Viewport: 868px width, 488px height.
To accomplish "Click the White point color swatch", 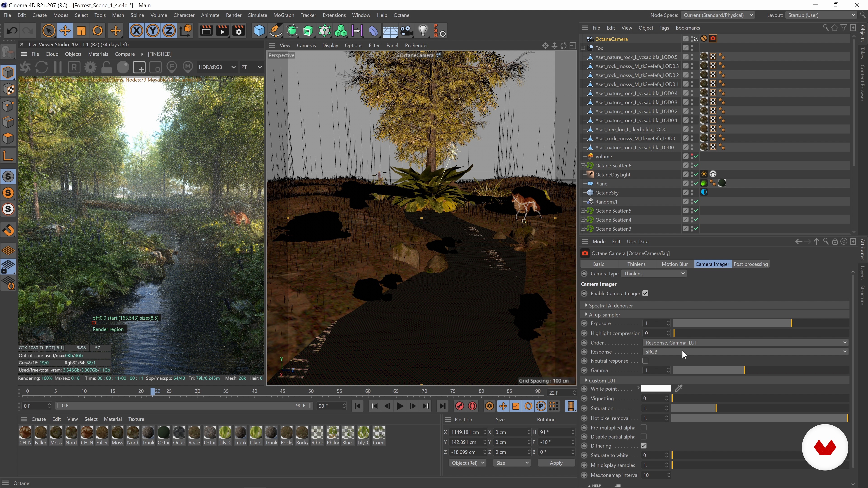I will coord(655,388).
